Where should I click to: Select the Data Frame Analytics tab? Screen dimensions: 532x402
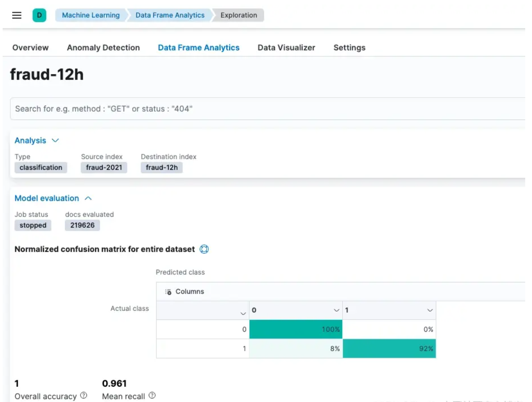(199, 48)
